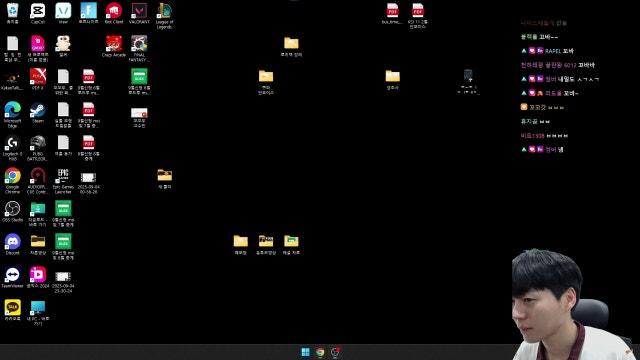Click the Epic Games Launcher icon

(x=63, y=181)
